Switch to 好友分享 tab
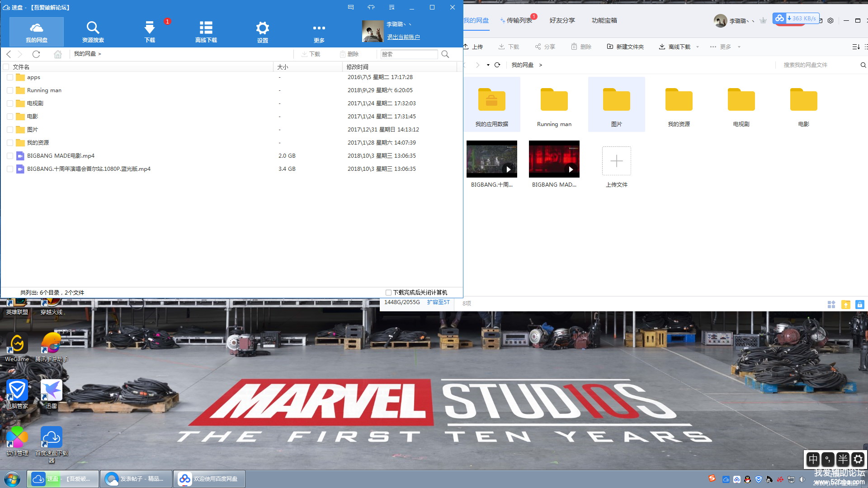The image size is (868, 488). (562, 20)
